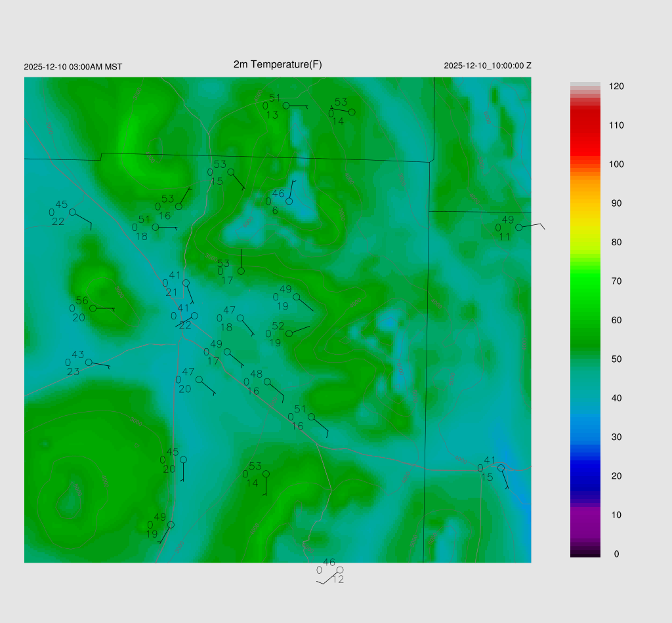This screenshot has height=623, width=672.
Task: Click the station circle showing 49 over 11
Action: pos(518,227)
